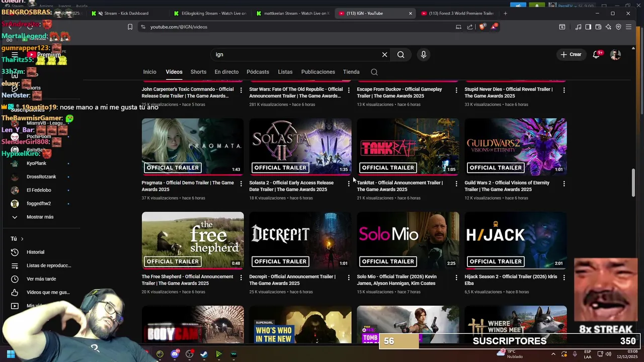
Task: View site information icon beside URL
Action: [x=143, y=27]
